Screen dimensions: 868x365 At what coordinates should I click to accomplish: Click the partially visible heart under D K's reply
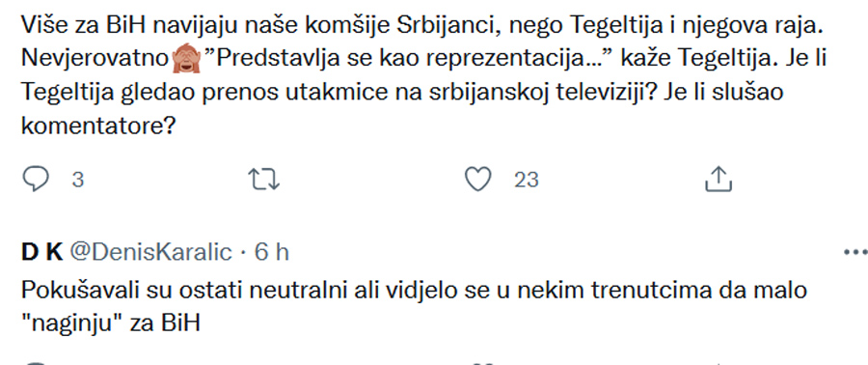click(477, 363)
